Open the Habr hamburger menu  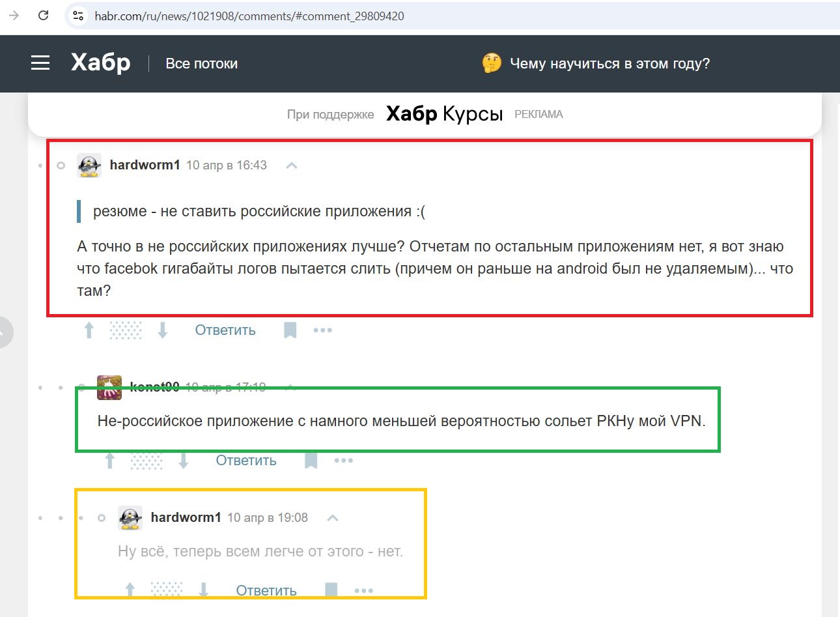coord(40,63)
